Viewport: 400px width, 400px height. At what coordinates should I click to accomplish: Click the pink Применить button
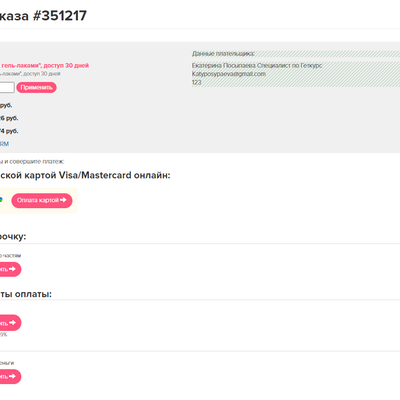[36, 87]
